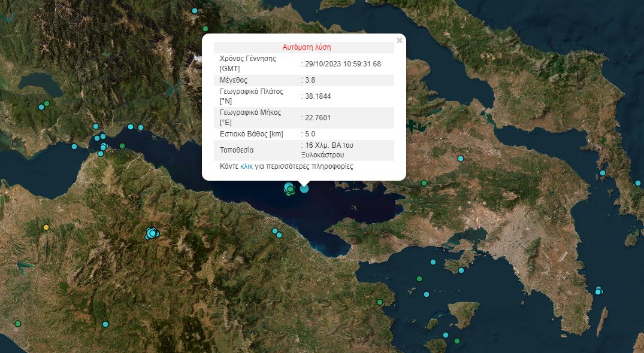Close the Αυτόματη λύση popup
The width and height of the screenshot is (644, 353).
click(x=400, y=41)
